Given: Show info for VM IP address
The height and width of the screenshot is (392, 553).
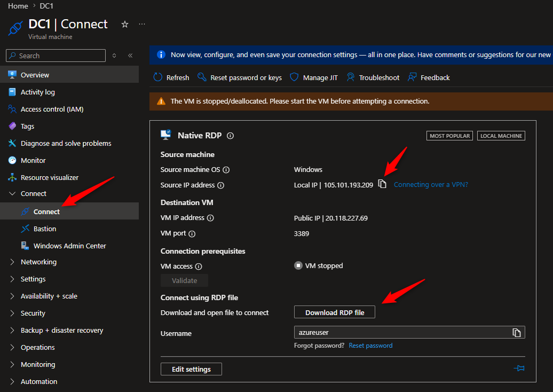Looking at the screenshot, I should point(210,218).
